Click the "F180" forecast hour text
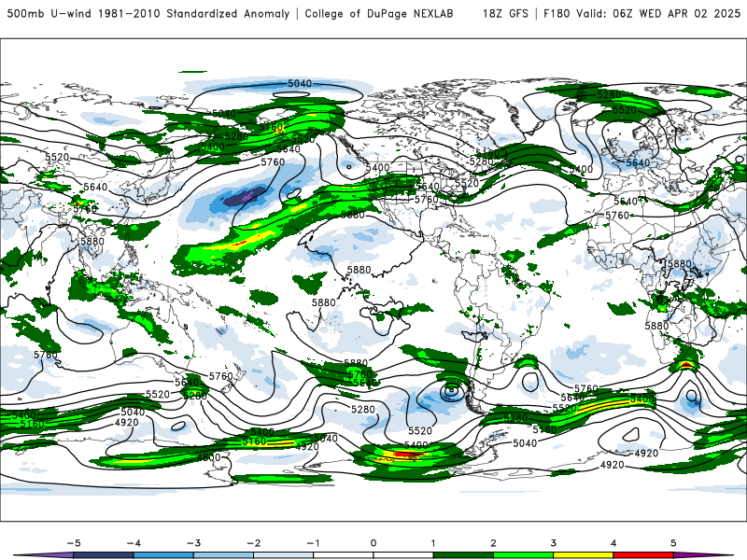The width and height of the screenshot is (747, 560). coord(557,13)
